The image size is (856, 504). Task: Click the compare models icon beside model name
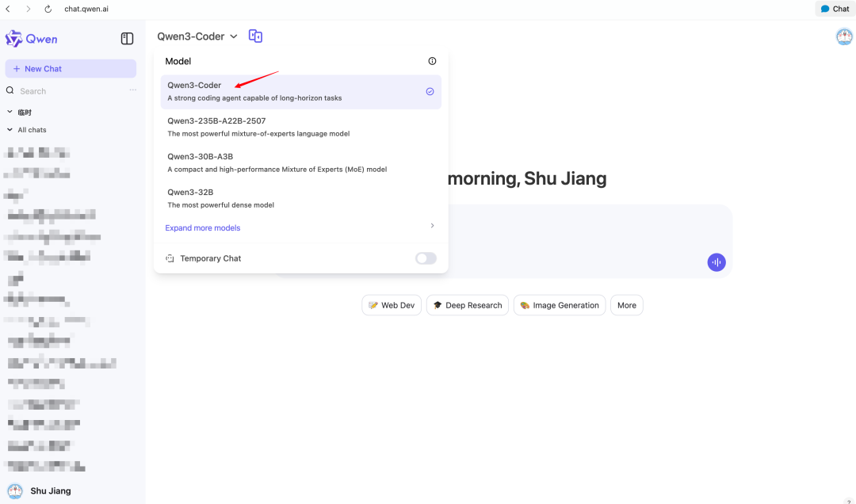(x=255, y=36)
